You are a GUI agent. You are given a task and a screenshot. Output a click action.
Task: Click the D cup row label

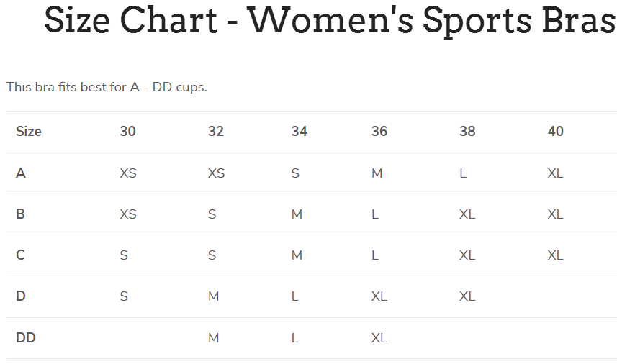tap(21, 296)
